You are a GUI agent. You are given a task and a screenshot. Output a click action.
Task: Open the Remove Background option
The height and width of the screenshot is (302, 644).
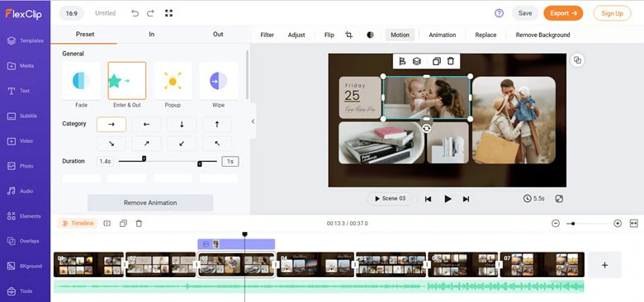[x=542, y=35]
